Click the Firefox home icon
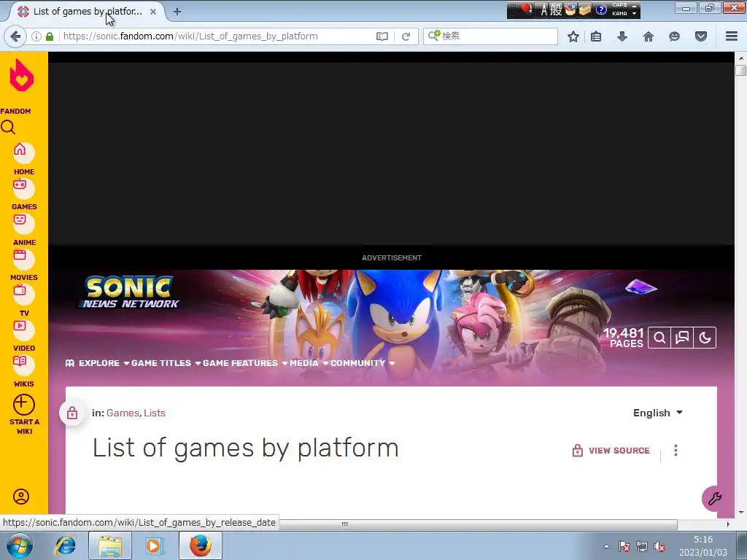Viewport: 747px width, 560px height. (649, 36)
